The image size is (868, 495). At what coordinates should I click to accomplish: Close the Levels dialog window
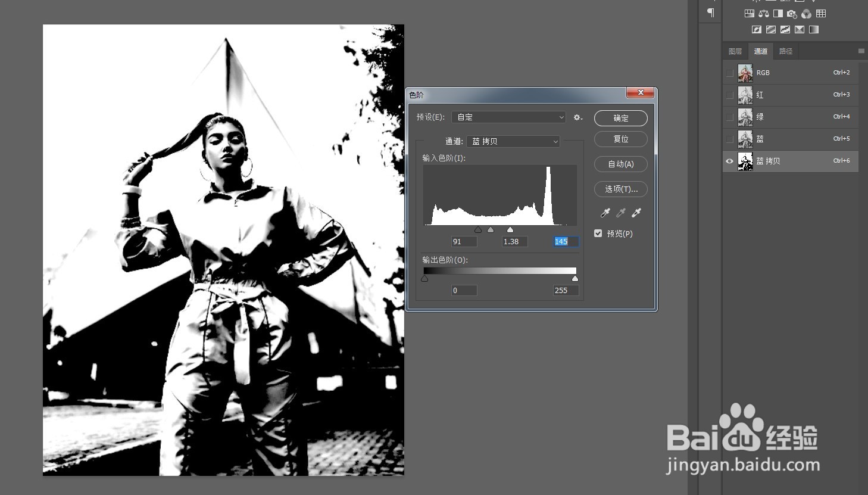point(641,92)
